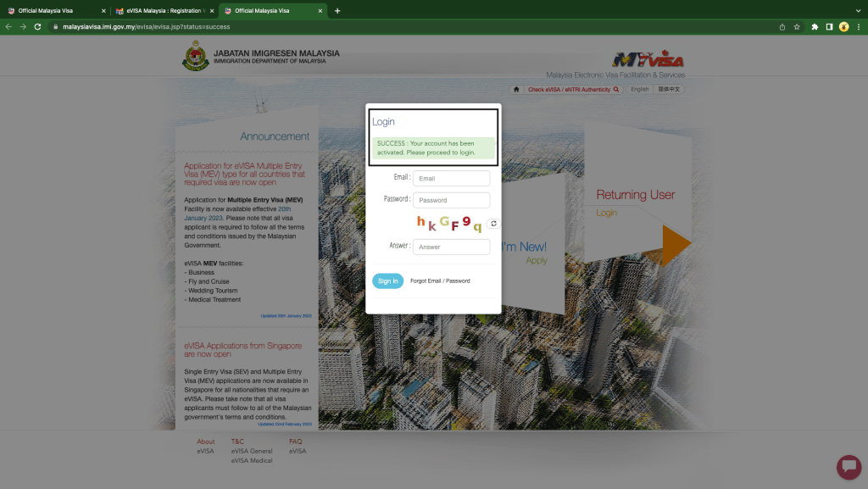Click the SUCCESS account activated message
This screenshot has height=489, width=868.
[x=433, y=147]
